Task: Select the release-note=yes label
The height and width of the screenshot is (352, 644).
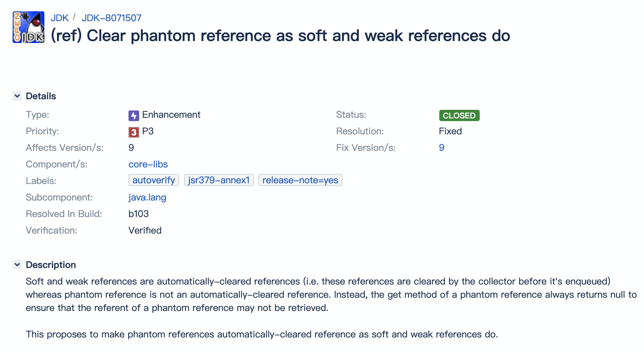Action: 300,180
